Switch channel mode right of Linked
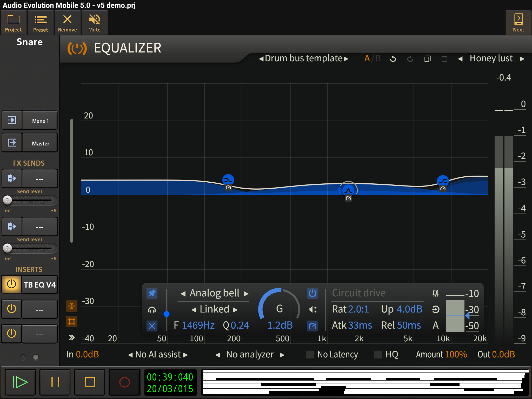Screen dimensions: 532x399 tap(235, 310)
